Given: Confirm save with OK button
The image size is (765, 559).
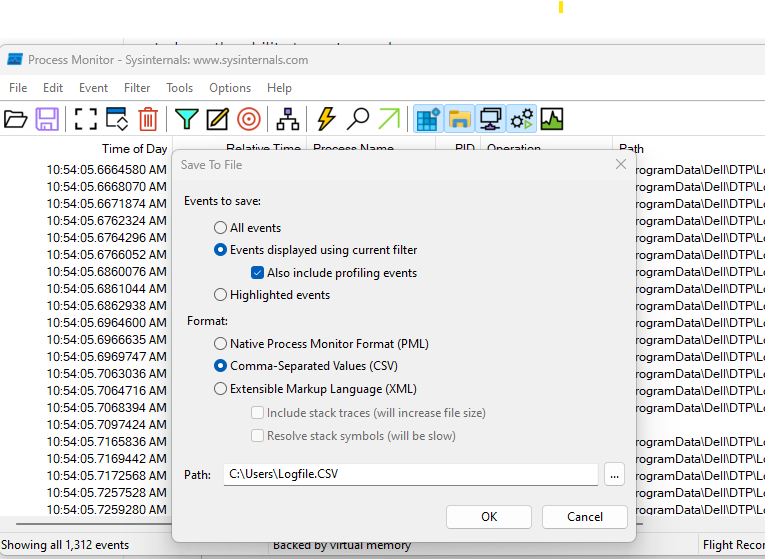Looking at the screenshot, I should point(489,517).
